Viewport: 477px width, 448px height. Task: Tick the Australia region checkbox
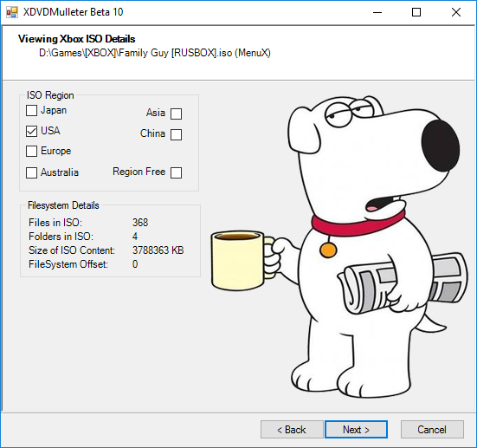coord(32,172)
